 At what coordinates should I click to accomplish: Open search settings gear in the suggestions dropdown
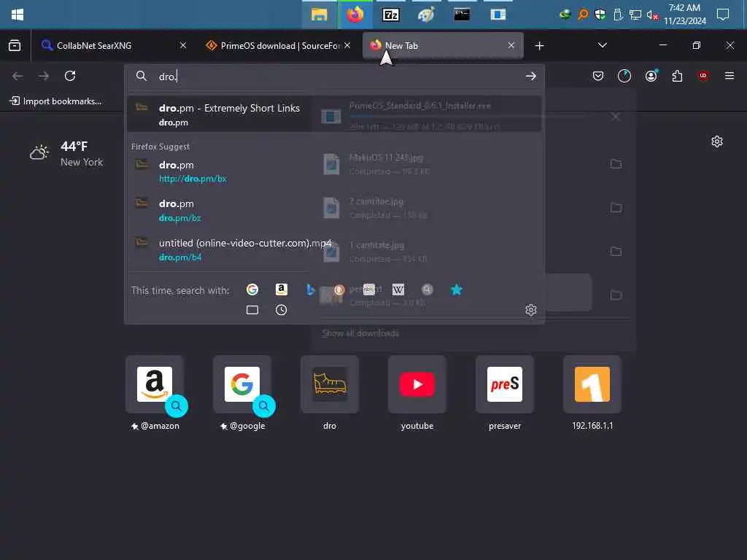point(531,310)
